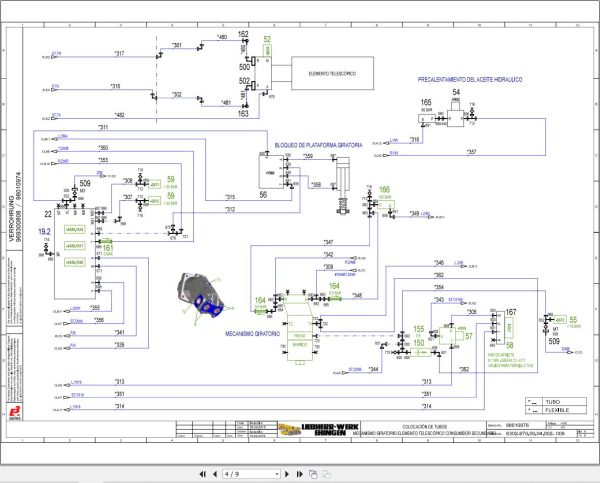Click green component number 161
Viewport: 600px width, 483px height.
108,248
